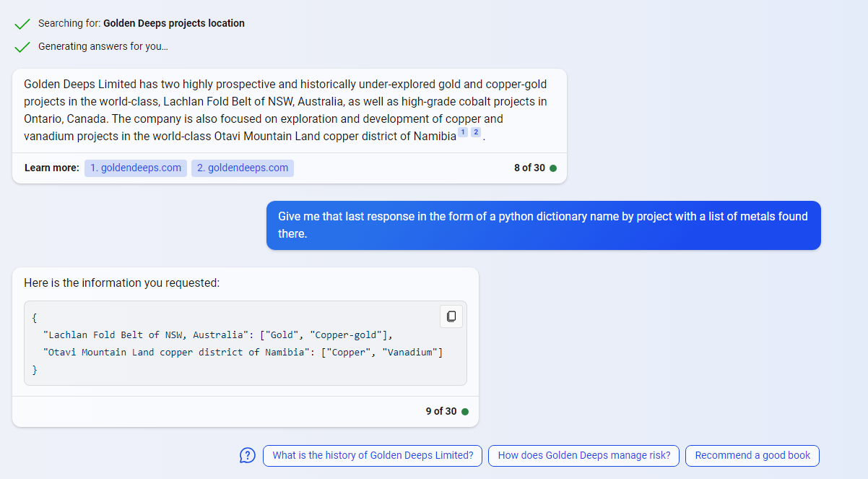Click the "Searching for: Golden Deeps projects location" text
868x479 pixels.
[x=142, y=24]
